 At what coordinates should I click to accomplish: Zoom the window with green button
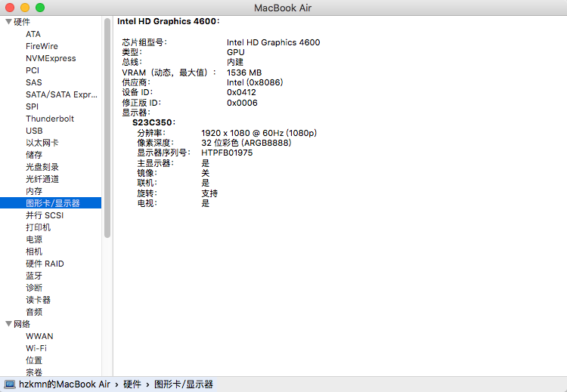pyautogui.click(x=40, y=8)
